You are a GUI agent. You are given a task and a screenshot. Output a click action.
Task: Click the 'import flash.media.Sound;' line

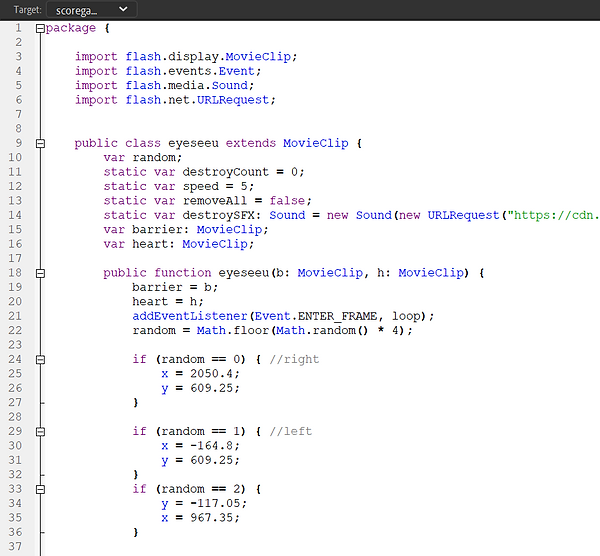[x=165, y=85]
